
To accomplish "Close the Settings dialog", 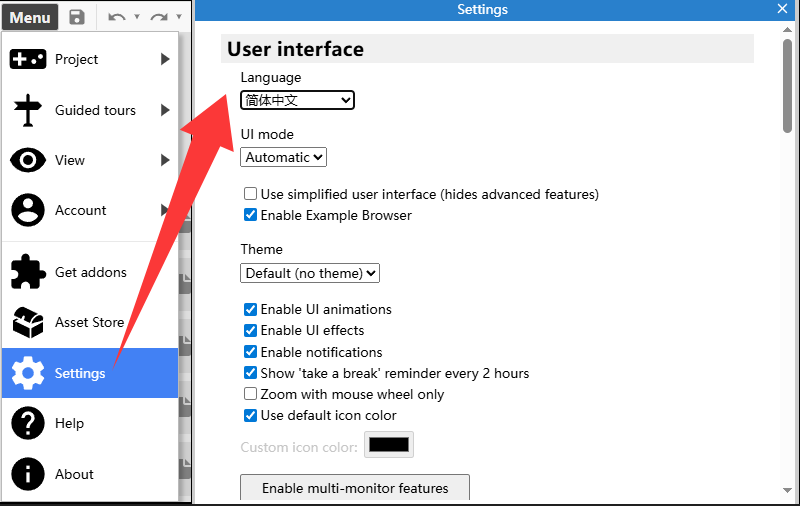I will (782, 9).
